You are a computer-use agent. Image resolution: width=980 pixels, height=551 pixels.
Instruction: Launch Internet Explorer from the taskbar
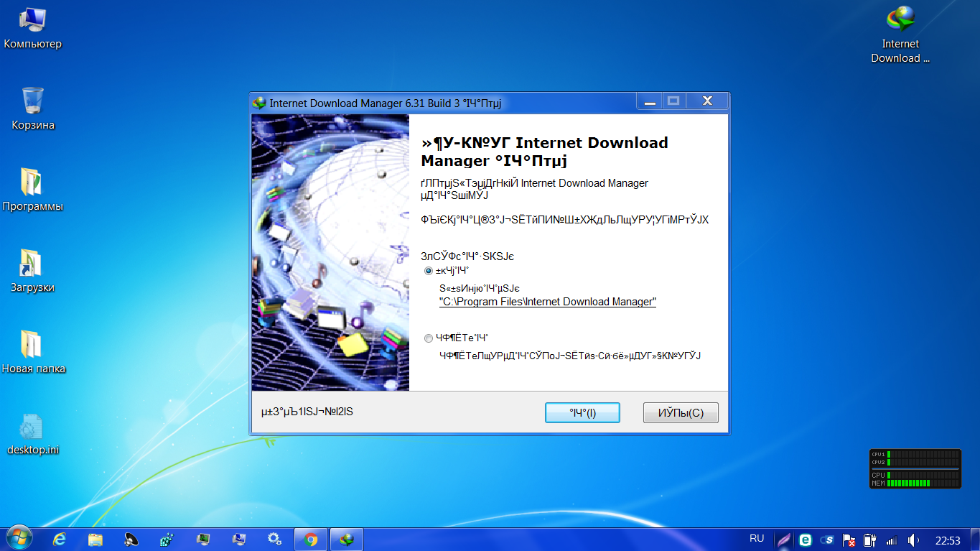coord(60,540)
